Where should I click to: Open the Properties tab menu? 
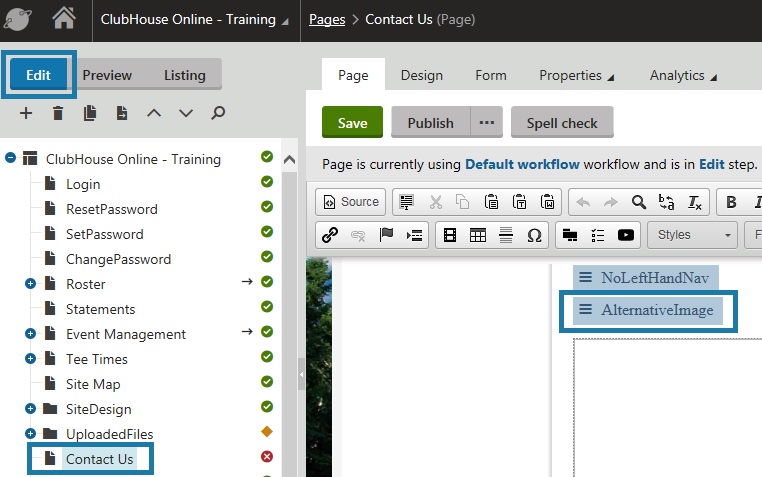pyautogui.click(x=576, y=75)
